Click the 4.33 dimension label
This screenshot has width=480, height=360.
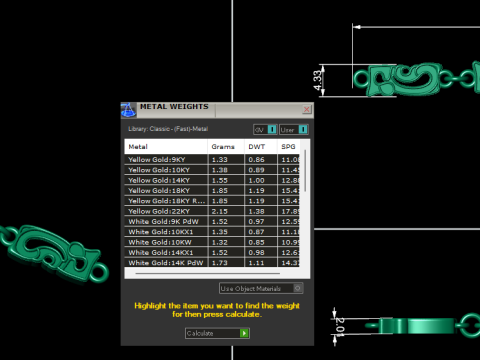pos(318,80)
